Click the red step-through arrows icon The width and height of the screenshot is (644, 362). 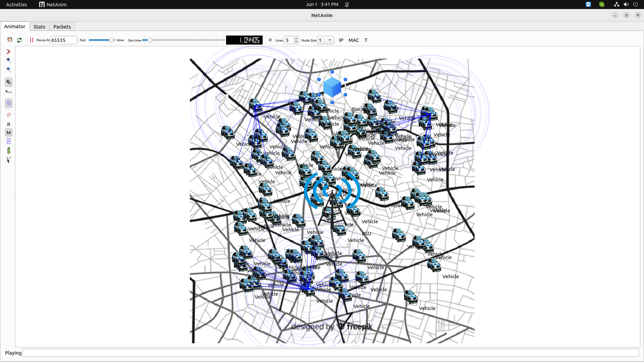(x=9, y=52)
